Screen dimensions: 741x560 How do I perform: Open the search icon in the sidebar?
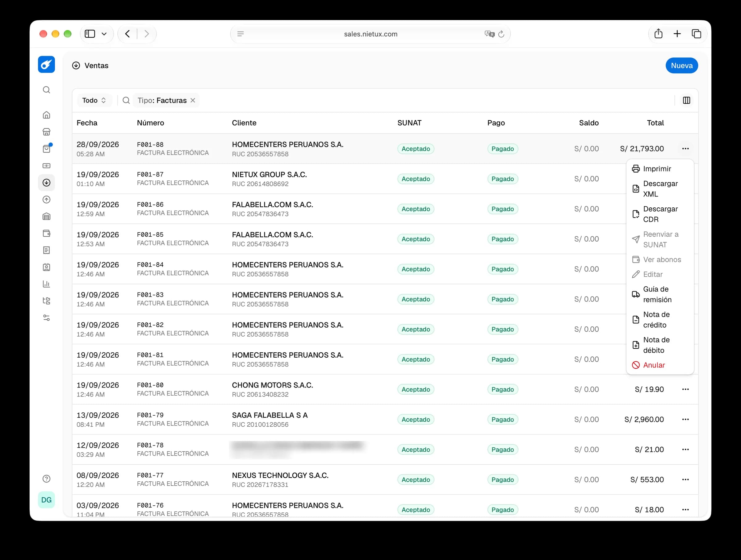pyautogui.click(x=47, y=90)
